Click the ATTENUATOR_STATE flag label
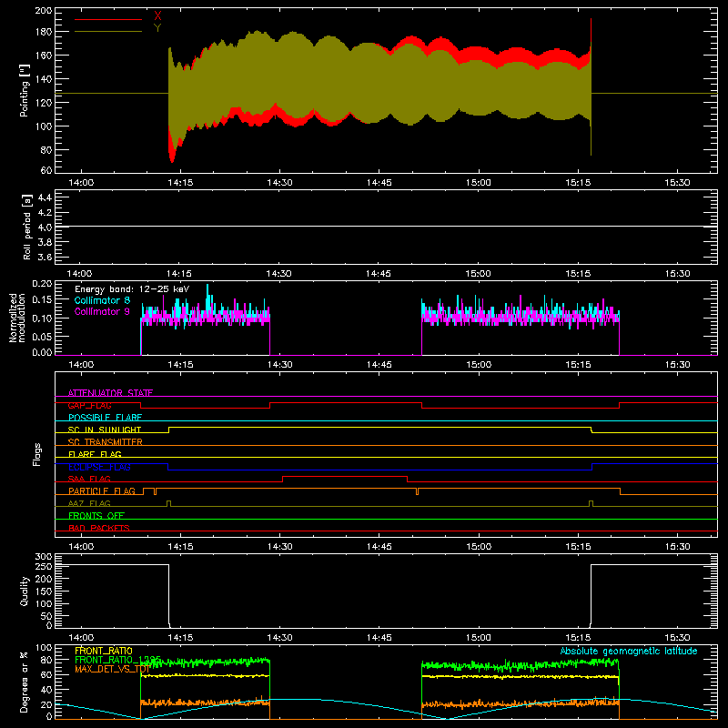Image resolution: width=728 pixels, height=728 pixels. tap(110, 393)
